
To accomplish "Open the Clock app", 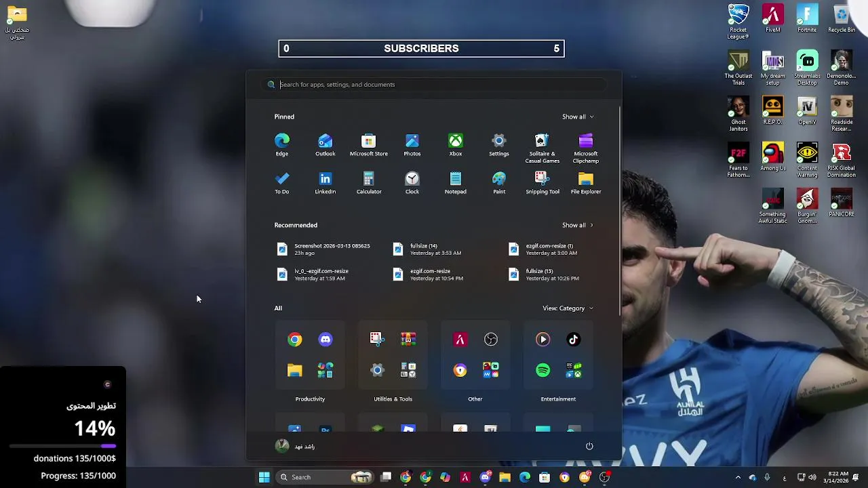I will (412, 183).
